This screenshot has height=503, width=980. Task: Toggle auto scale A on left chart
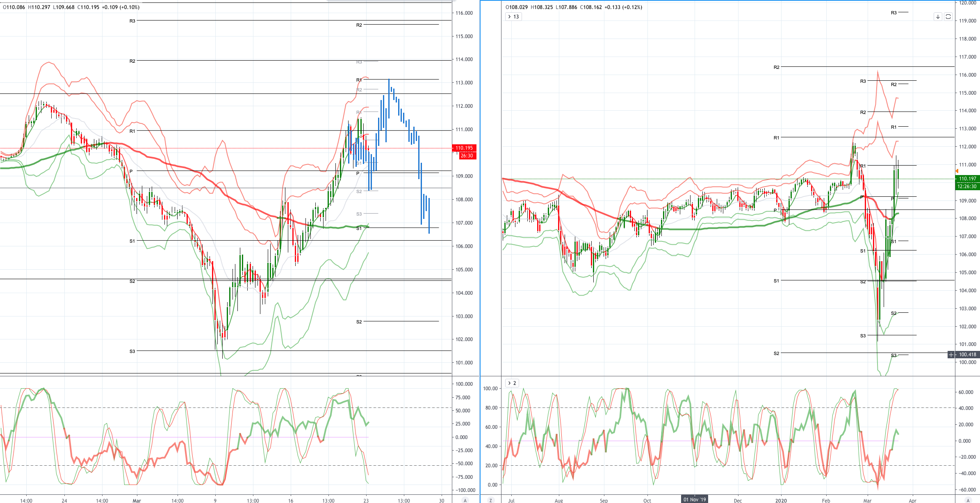pos(465,500)
